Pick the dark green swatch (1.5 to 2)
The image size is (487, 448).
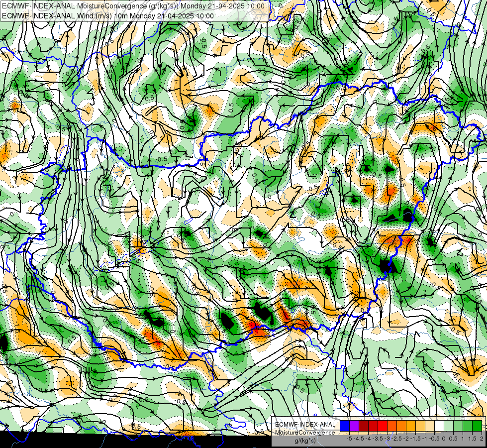point(477,426)
